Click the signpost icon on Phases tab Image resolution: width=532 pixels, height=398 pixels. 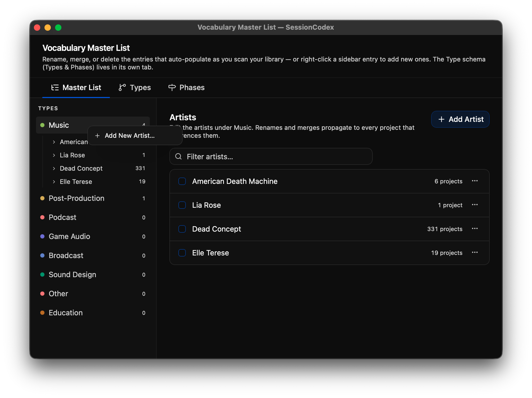(172, 87)
